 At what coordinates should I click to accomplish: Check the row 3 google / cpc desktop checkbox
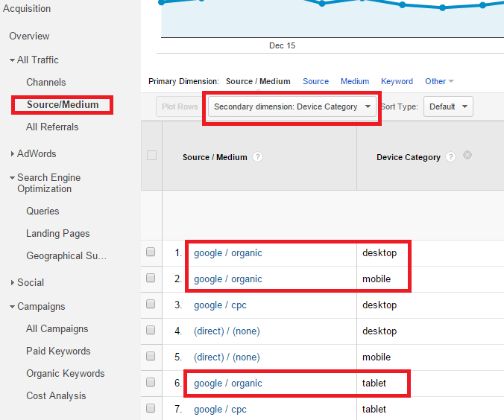click(x=151, y=304)
